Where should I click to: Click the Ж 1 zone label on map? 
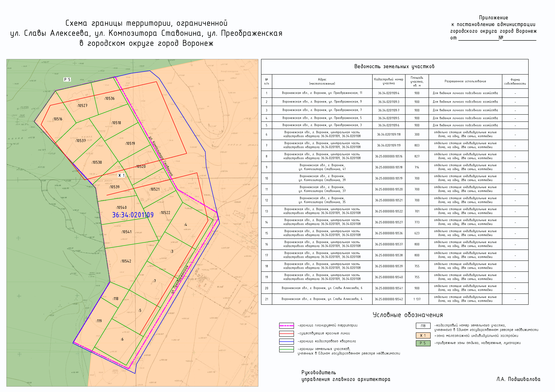[x=121, y=175]
